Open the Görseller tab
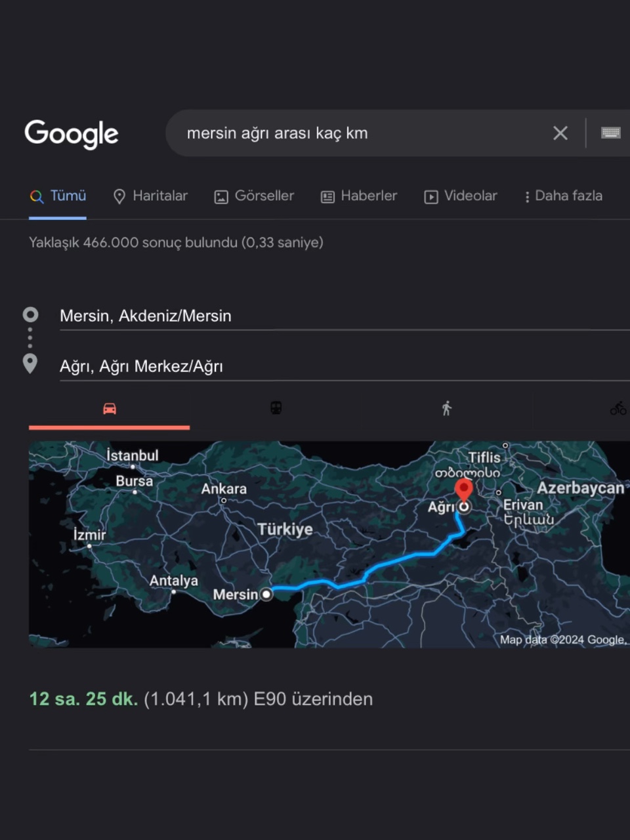630x840 pixels. [x=255, y=196]
